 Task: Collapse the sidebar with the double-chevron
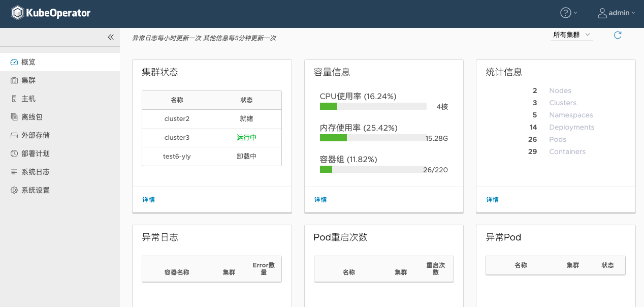111,37
